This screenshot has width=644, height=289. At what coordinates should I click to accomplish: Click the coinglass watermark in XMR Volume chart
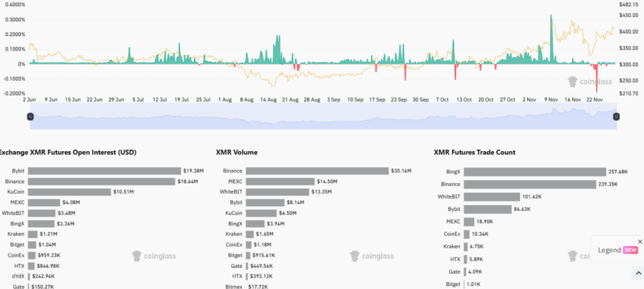click(372, 256)
